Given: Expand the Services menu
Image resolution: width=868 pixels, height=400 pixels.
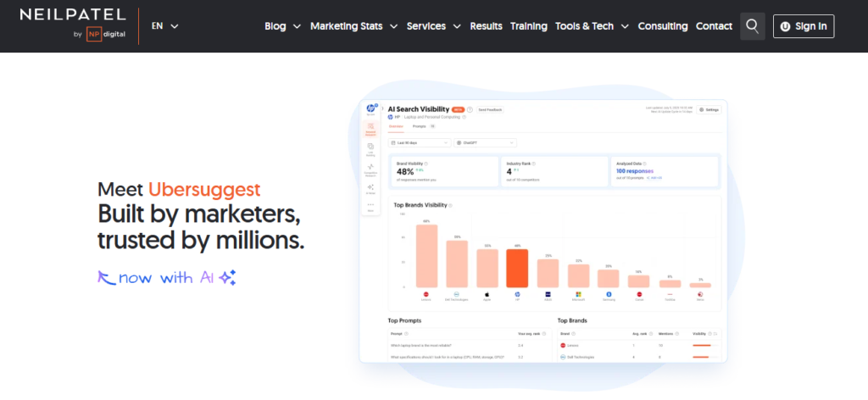Looking at the screenshot, I should pos(433,26).
